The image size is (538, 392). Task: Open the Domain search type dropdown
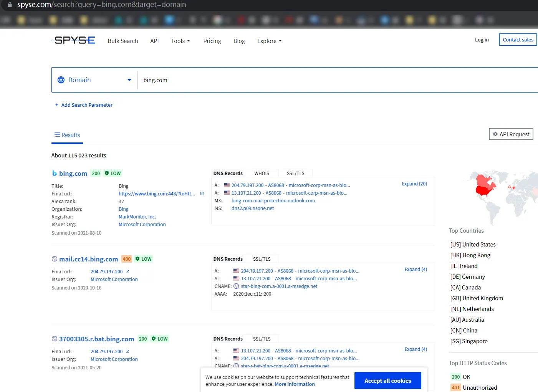point(94,80)
